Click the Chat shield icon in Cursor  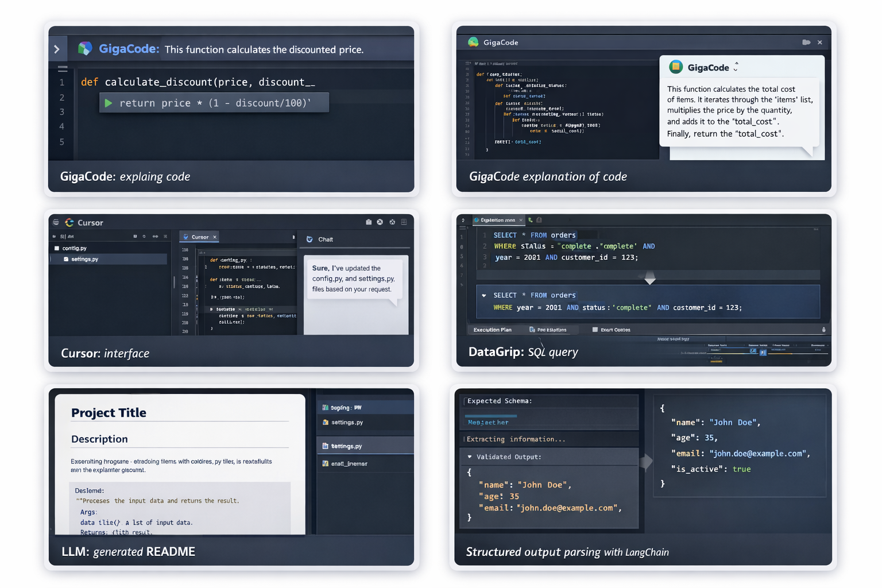click(x=310, y=239)
